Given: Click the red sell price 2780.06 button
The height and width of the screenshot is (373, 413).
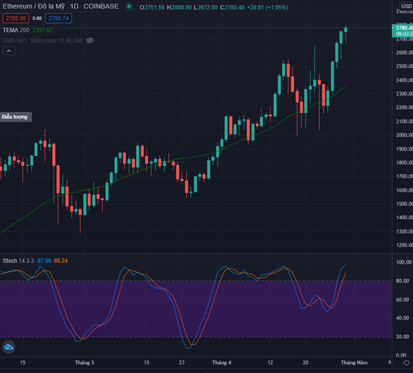Looking at the screenshot, I should (x=16, y=18).
